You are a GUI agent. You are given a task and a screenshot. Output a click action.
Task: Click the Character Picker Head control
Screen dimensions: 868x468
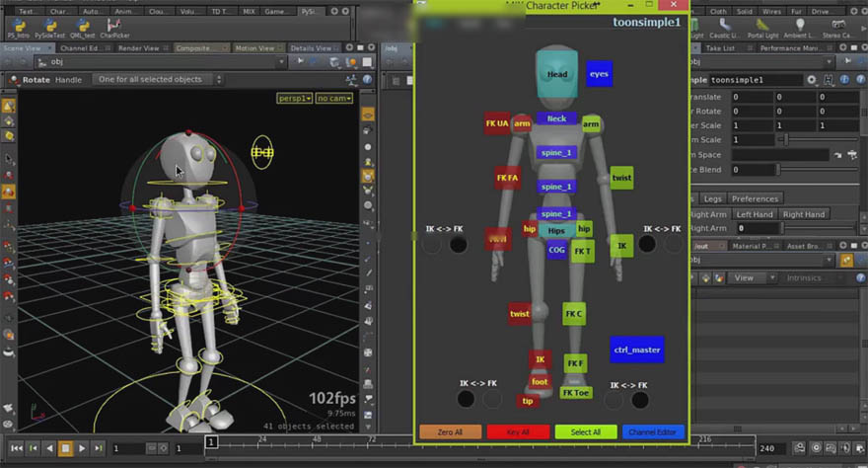click(557, 74)
